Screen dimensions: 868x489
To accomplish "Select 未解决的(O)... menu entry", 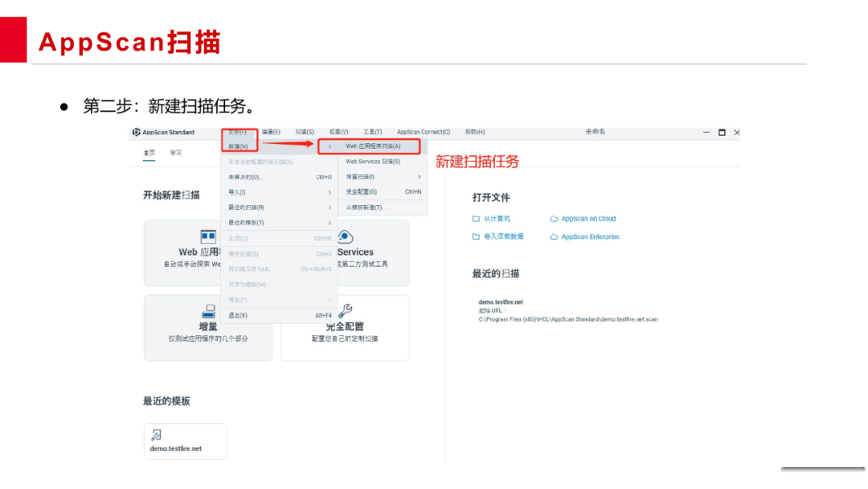I will pyautogui.click(x=279, y=177).
